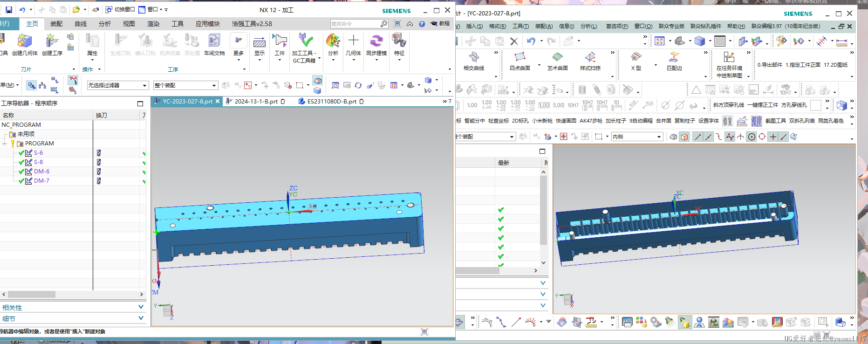This screenshot has width=868, height=344.
Task: Collapse the PROGRAM tree node
Action: coord(5,144)
